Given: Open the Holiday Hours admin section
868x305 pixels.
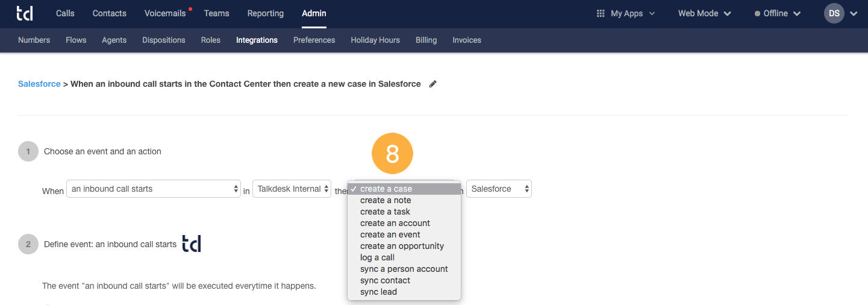Looking at the screenshot, I should pyautogui.click(x=375, y=40).
